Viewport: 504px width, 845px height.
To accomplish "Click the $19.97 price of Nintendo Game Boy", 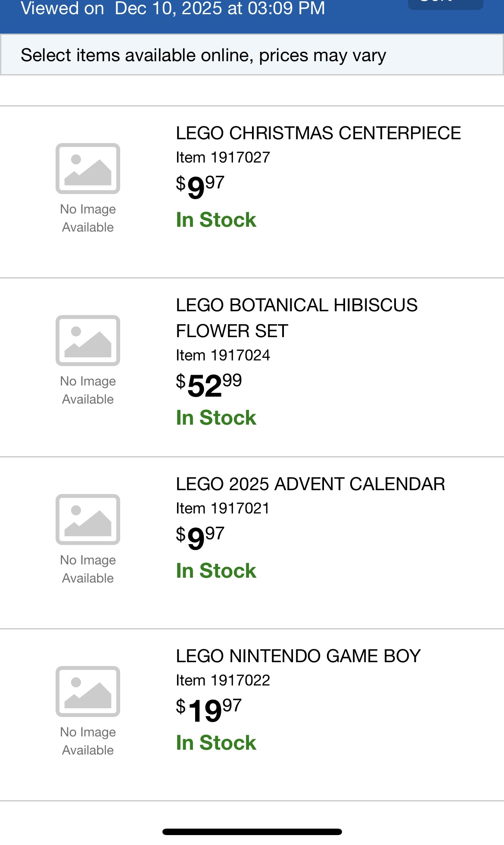I will [x=209, y=709].
